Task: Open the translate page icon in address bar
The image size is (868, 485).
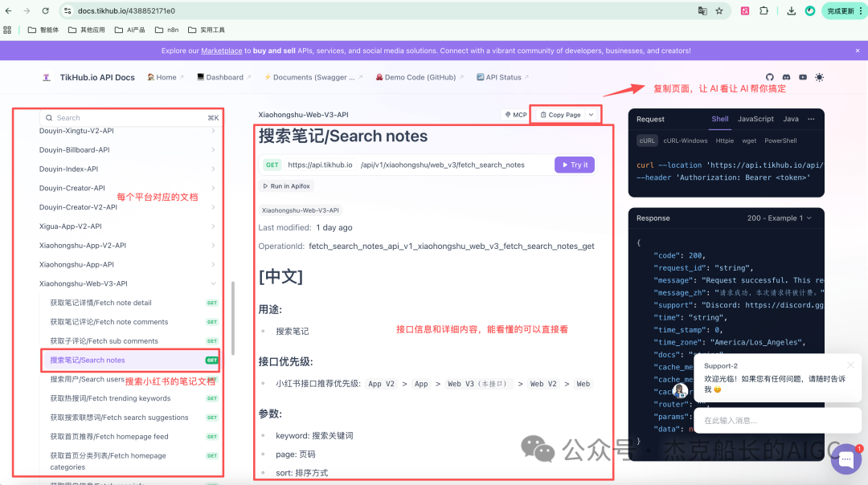Action: tap(702, 11)
